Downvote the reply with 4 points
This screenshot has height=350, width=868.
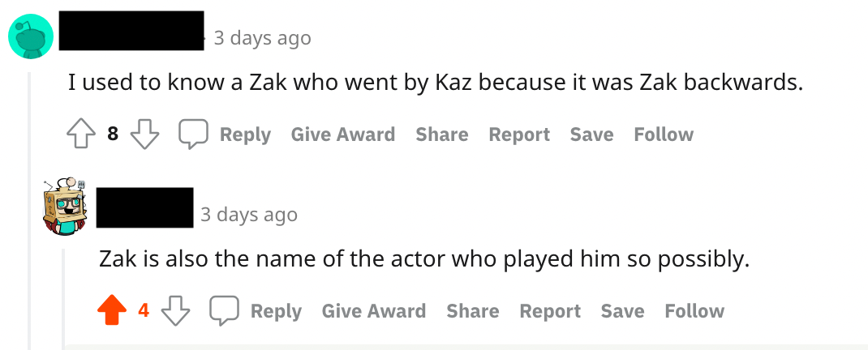[x=175, y=311]
